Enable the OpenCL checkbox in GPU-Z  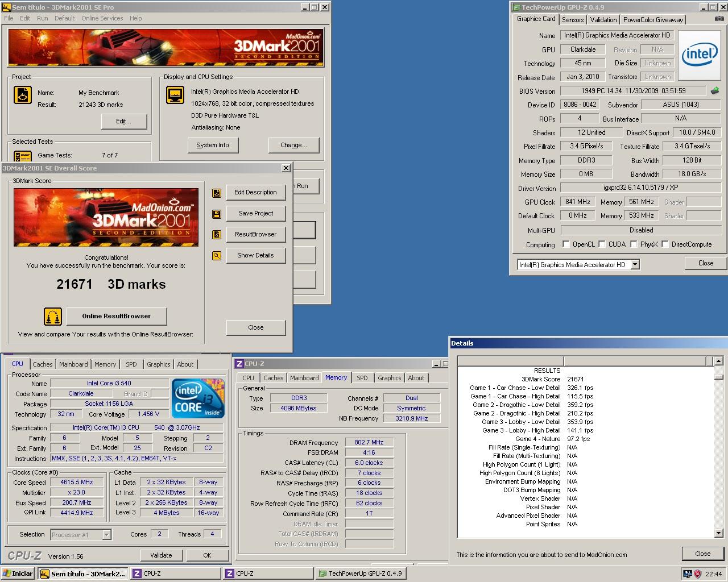point(566,244)
